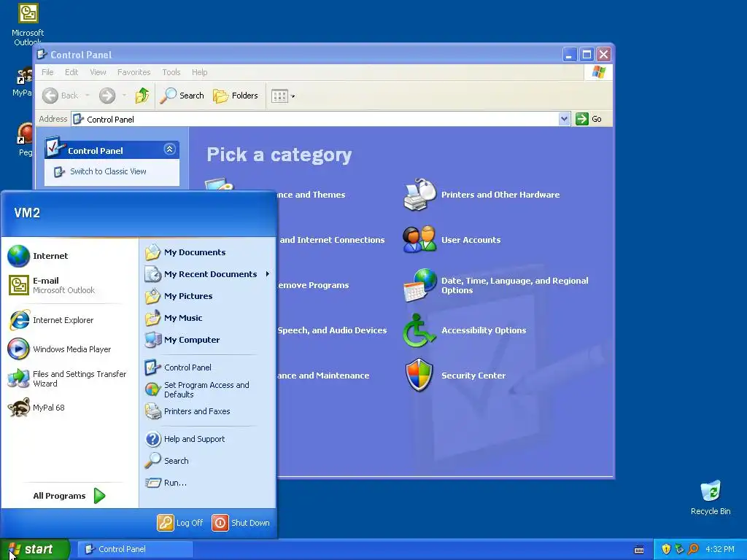Viewport: 747px width, 560px height.
Task: Expand All Programs list
Action: pos(69,496)
